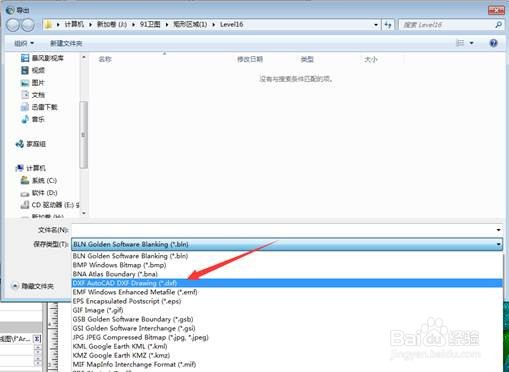Expand the view options dropdown arrow
509x372 pixels.
471,43
